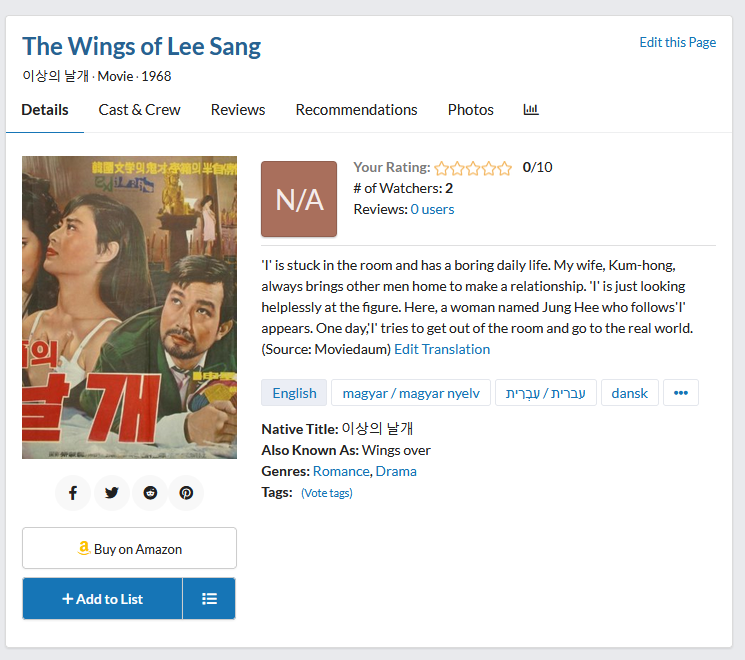Share on Reddit icon
The width and height of the screenshot is (745, 660).
[x=150, y=493]
